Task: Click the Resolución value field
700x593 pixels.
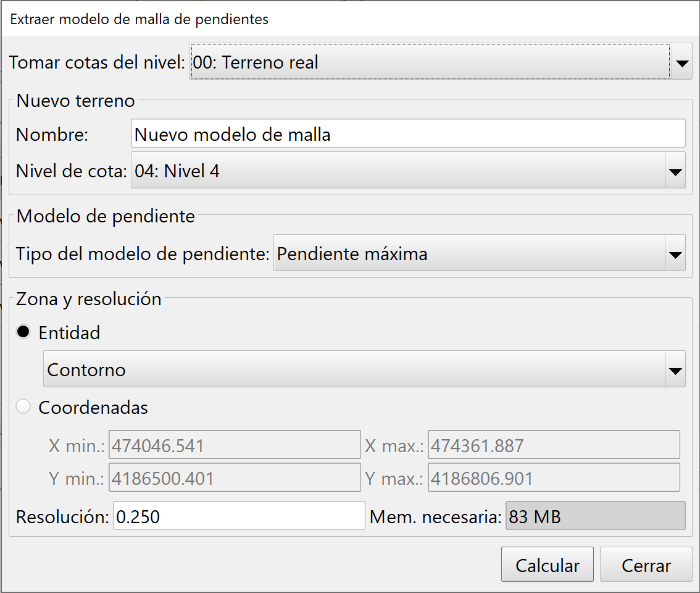Action: coord(238,516)
